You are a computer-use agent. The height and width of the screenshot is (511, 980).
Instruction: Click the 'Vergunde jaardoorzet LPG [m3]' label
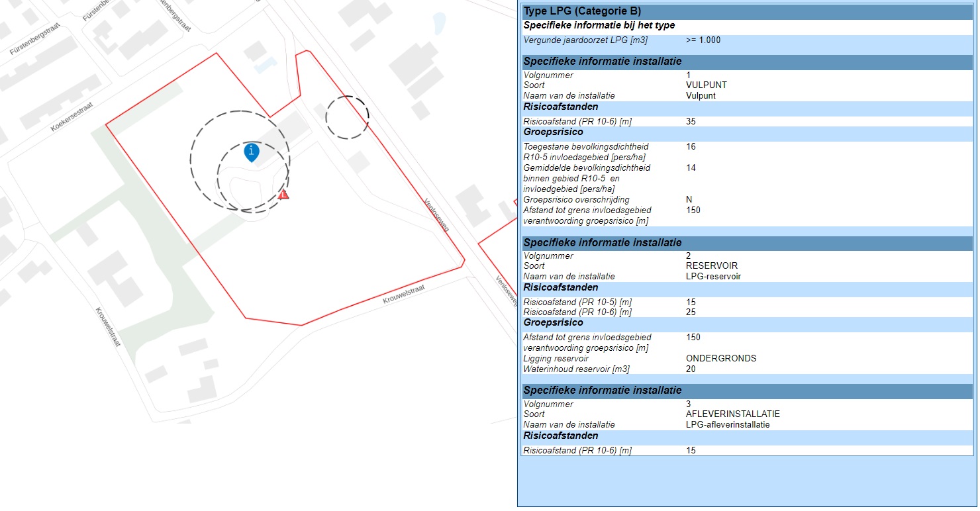tap(585, 40)
